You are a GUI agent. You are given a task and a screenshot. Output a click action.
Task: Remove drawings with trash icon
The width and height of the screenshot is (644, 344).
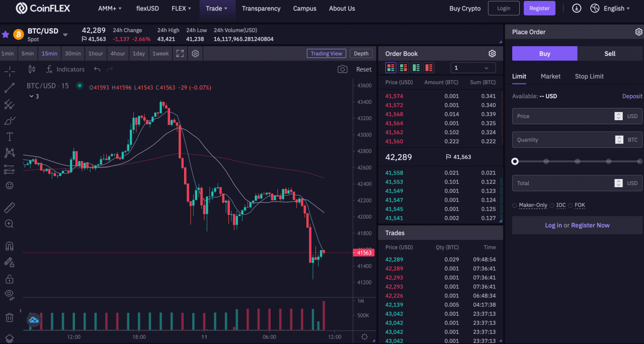coord(9,317)
